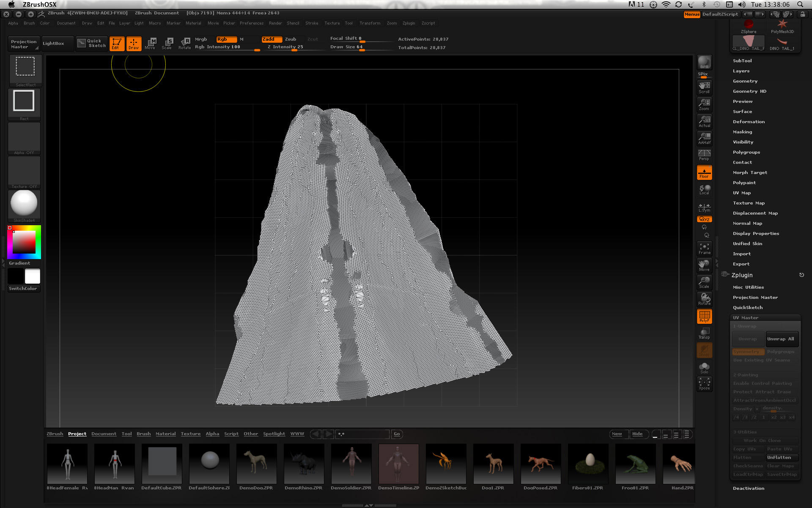This screenshot has width=812, height=508.
Task: Toggle Zsub sculpt mode
Action: pyautogui.click(x=291, y=39)
